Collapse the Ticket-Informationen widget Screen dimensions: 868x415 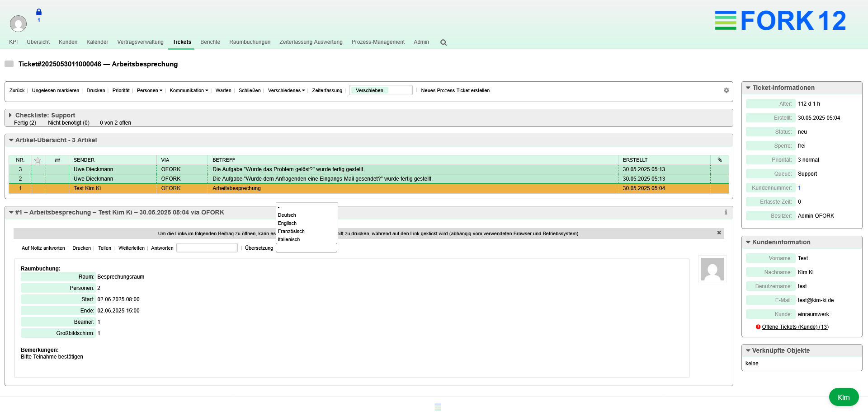748,88
